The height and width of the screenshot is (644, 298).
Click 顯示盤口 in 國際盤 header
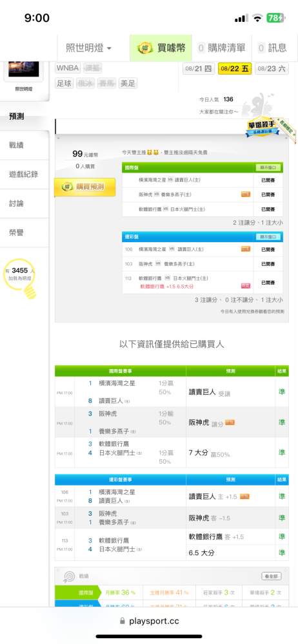pos(268,167)
